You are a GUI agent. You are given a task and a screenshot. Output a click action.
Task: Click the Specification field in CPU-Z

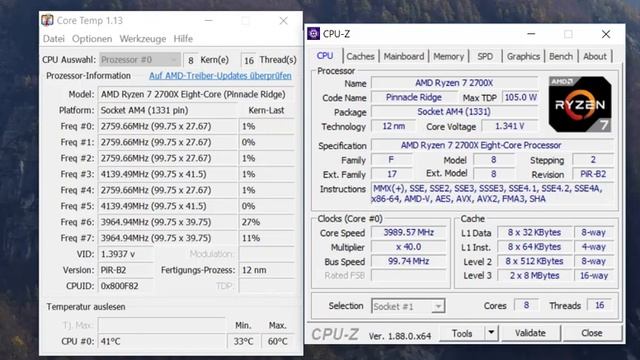point(492,145)
